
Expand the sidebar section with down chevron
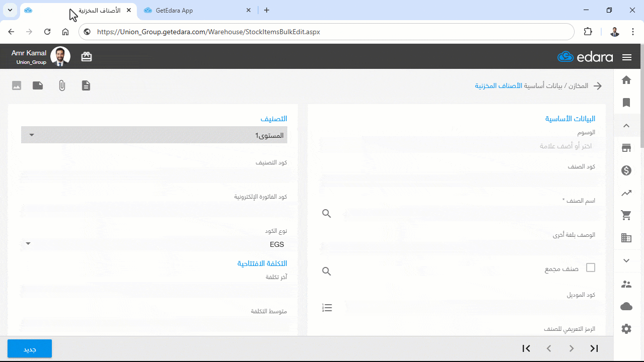(x=626, y=260)
